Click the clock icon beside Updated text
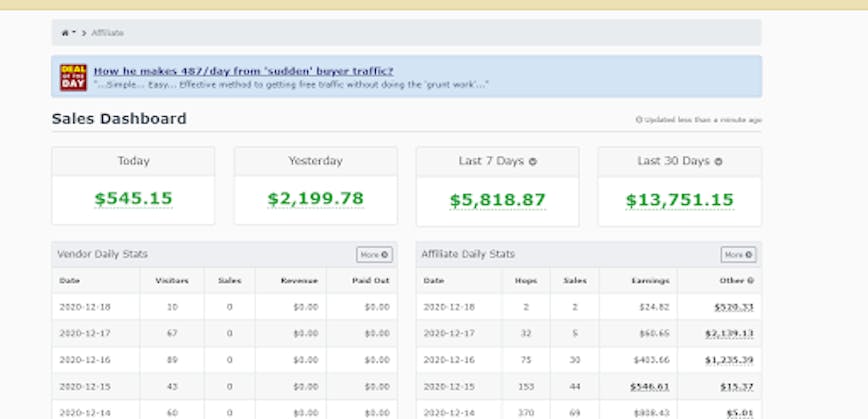This screenshot has height=419, width=868. click(x=639, y=120)
